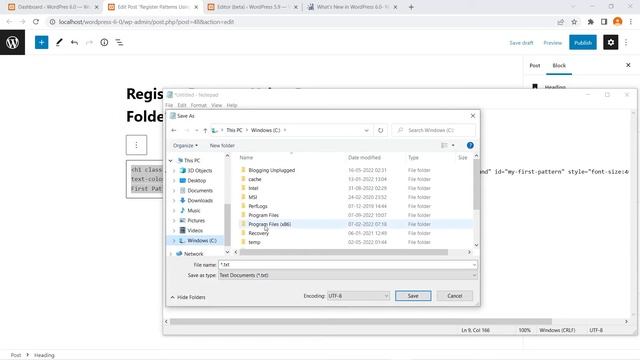The height and width of the screenshot is (360, 640).
Task: Open the List View icon
Action: (119, 42)
